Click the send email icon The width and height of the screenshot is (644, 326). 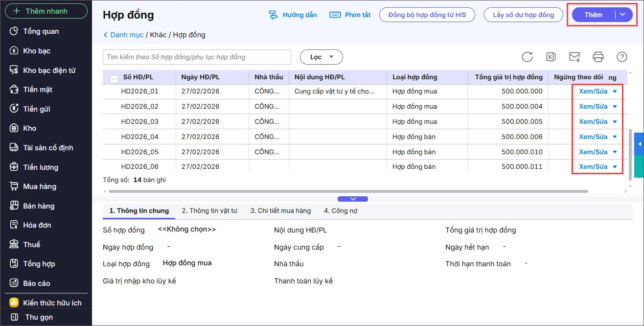click(575, 57)
